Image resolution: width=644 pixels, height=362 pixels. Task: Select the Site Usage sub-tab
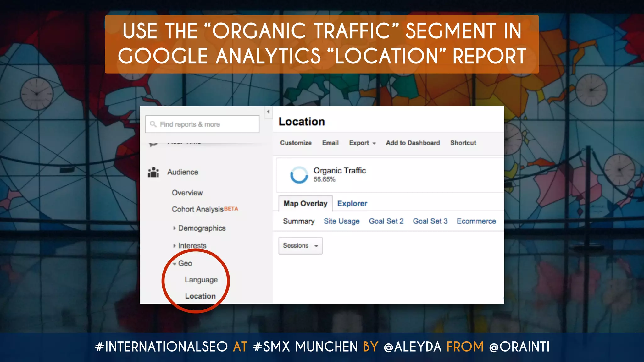click(341, 221)
